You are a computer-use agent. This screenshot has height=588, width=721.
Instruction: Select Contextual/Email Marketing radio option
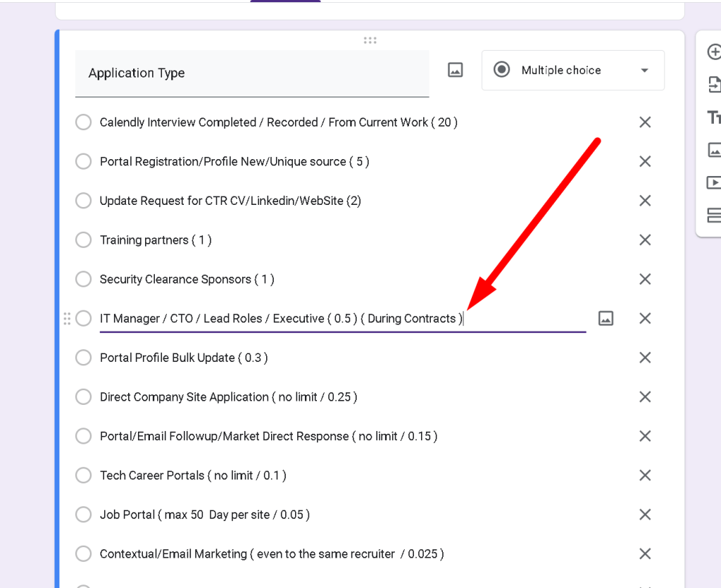click(x=83, y=553)
